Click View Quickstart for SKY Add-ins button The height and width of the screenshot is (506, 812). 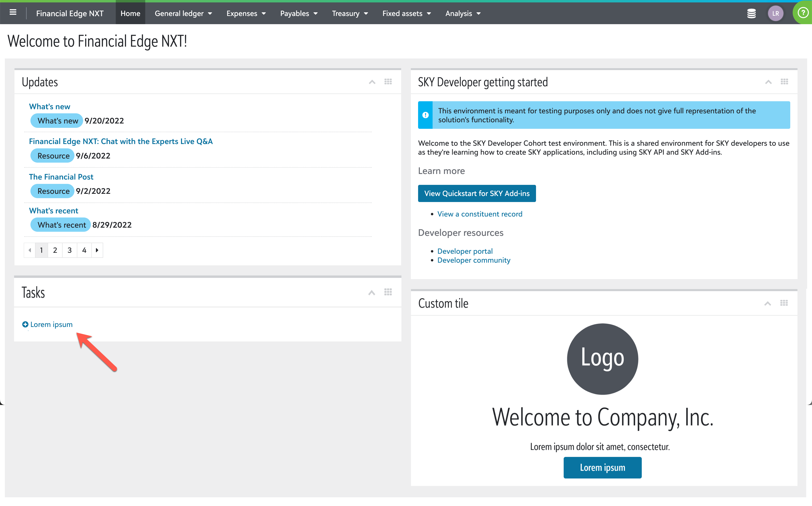[x=476, y=193]
